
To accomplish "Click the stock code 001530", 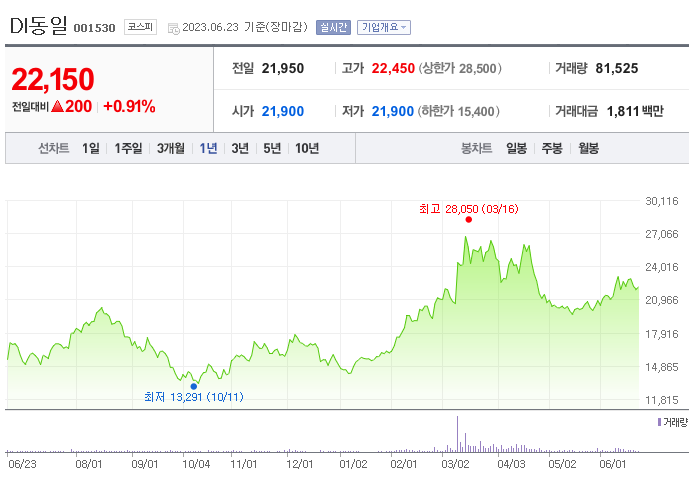I will (94, 28).
